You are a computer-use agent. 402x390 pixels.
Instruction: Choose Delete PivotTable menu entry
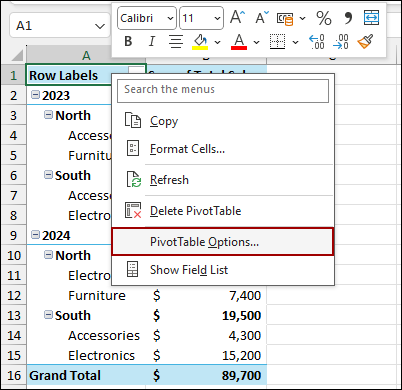pyautogui.click(x=223, y=211)
